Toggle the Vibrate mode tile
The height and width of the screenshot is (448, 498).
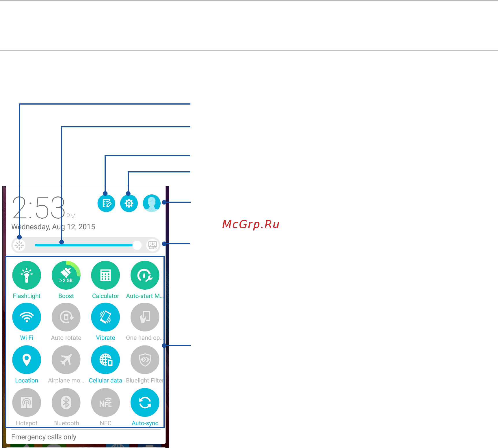coord(105,317)
